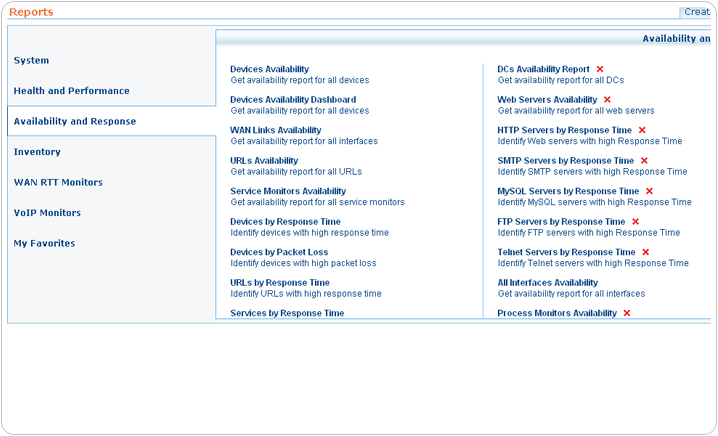718x436 pixels.
Task: Click red X beside HTTP Servers by Response Time
Action: coord(642,131)
